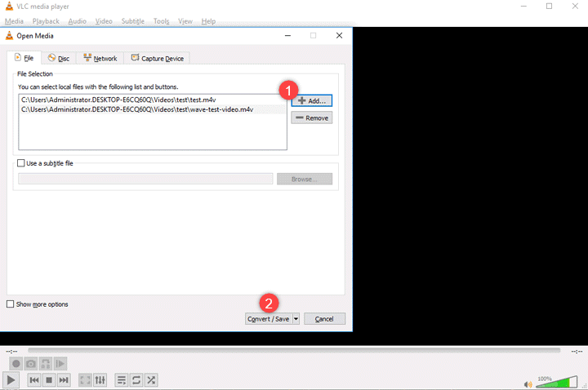This screenshot has width=588, height=390.
Task: Click the Cancel button
Action: (324, 319)
